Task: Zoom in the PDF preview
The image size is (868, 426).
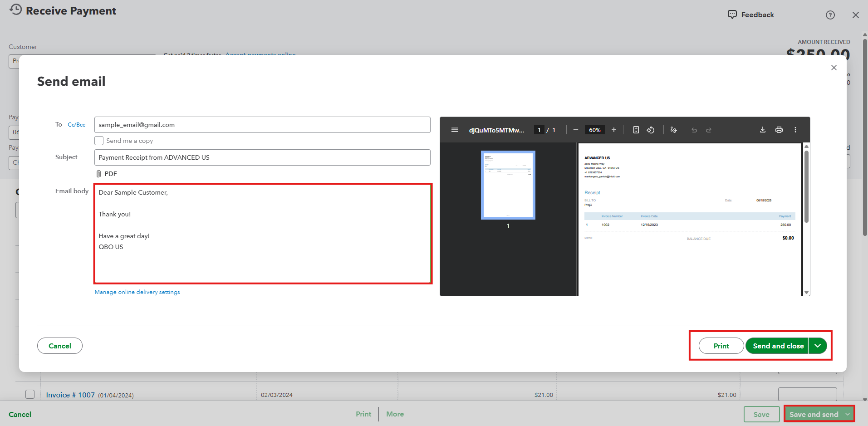Action: (613, 130)
